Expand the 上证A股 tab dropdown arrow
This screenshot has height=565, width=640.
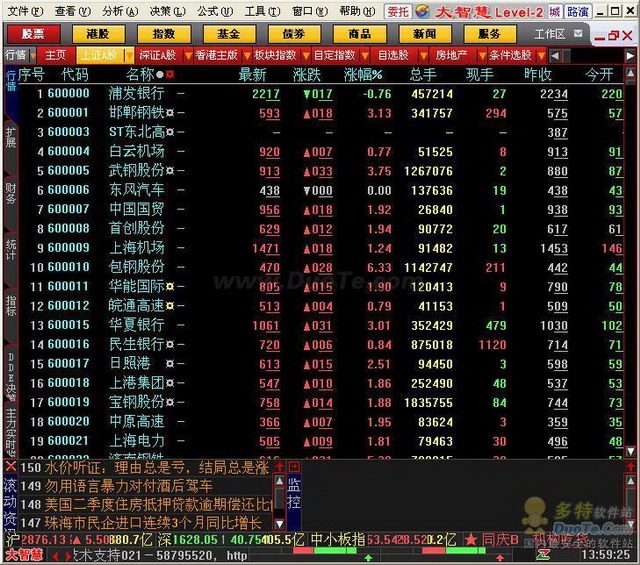coord(129,55)
